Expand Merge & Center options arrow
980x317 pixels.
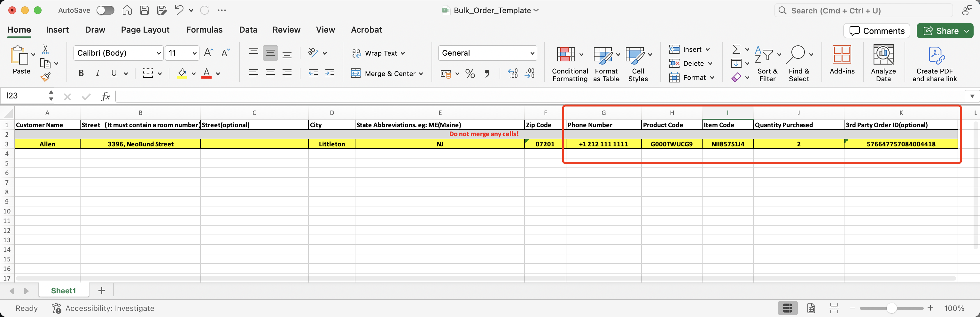pyautogui.click(x=421, y=74)
